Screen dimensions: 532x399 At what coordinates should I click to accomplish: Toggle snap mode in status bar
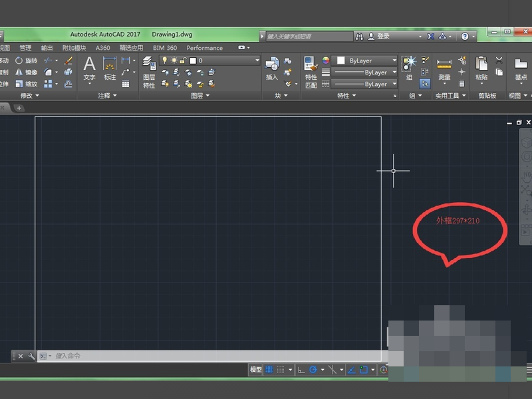click(281, 370)
